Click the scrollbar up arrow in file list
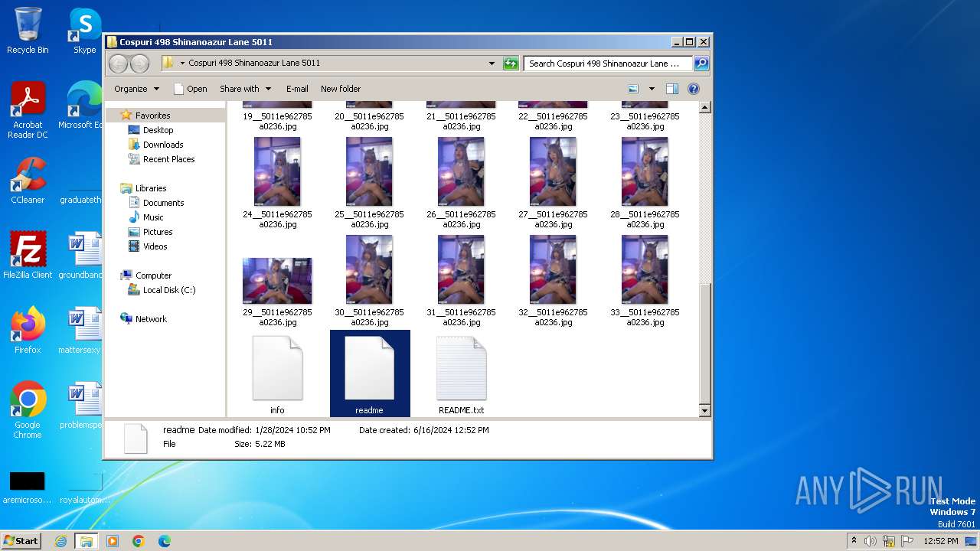The height and width of the screenshot is (551, 980). pos(705,107)
